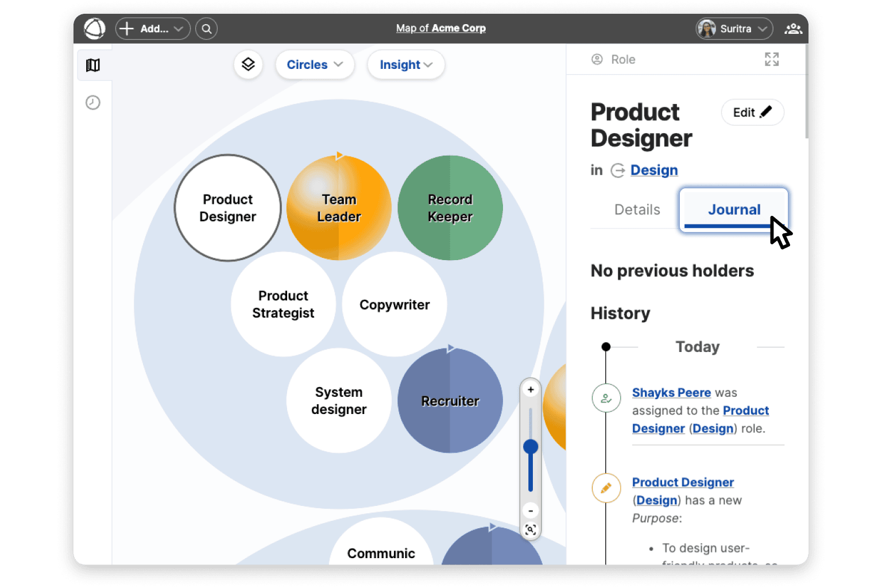The height and width of the screenshot is (588, 882).
Task: Open the history clock sidebar icon
Action: [93, 103]
